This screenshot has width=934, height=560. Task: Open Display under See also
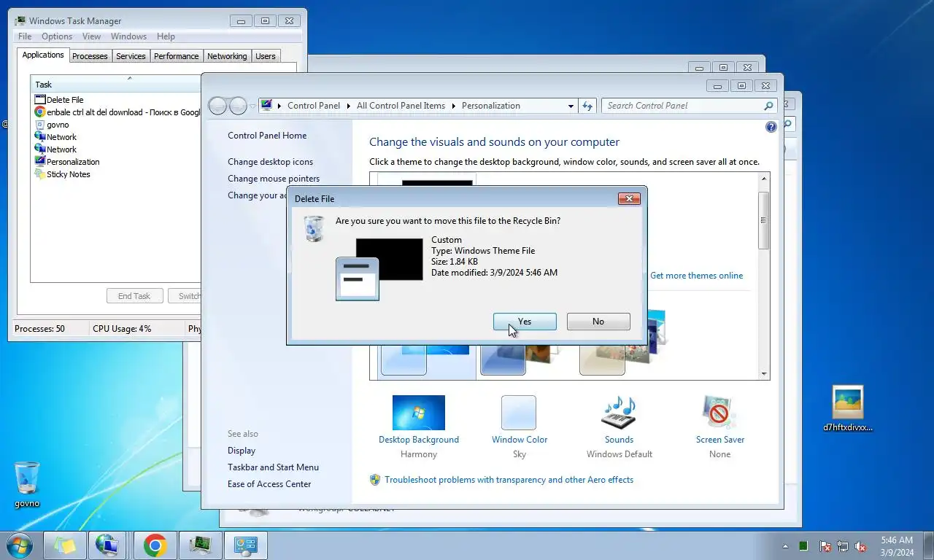(242, 451)
